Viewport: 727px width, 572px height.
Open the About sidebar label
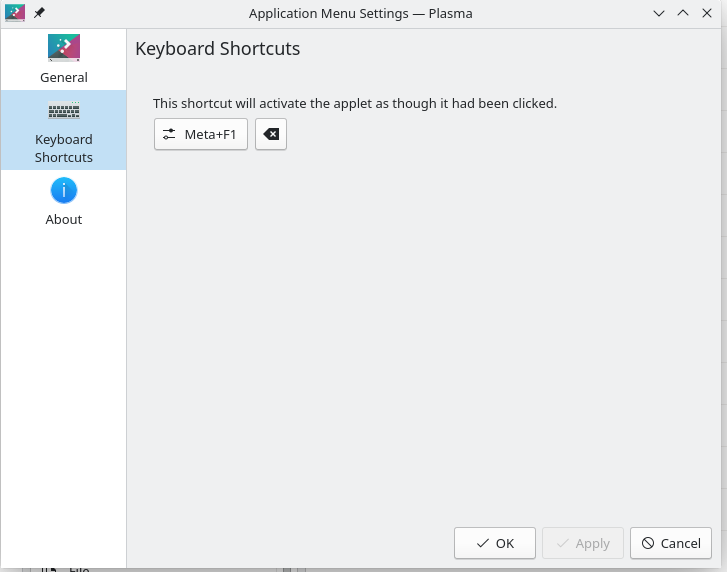(x=63, y=219)
